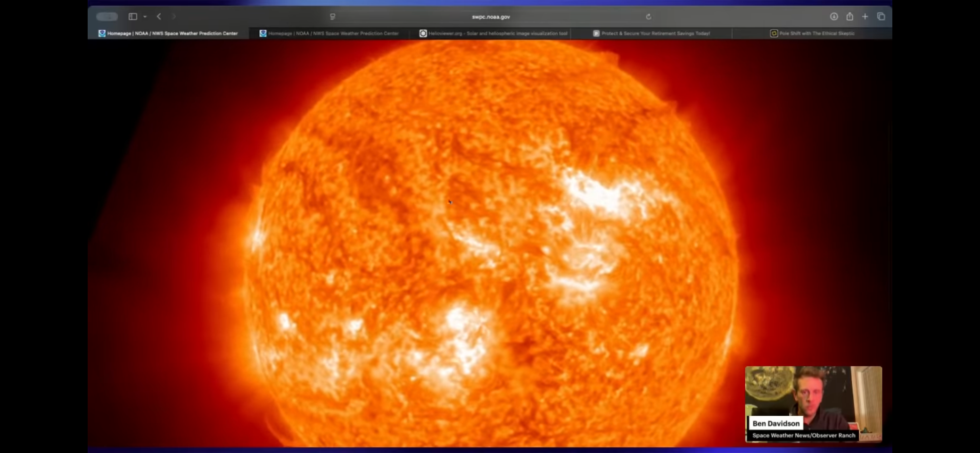
Task: Open the Share icon in the toolbar
Action: (x=849, y=17)
